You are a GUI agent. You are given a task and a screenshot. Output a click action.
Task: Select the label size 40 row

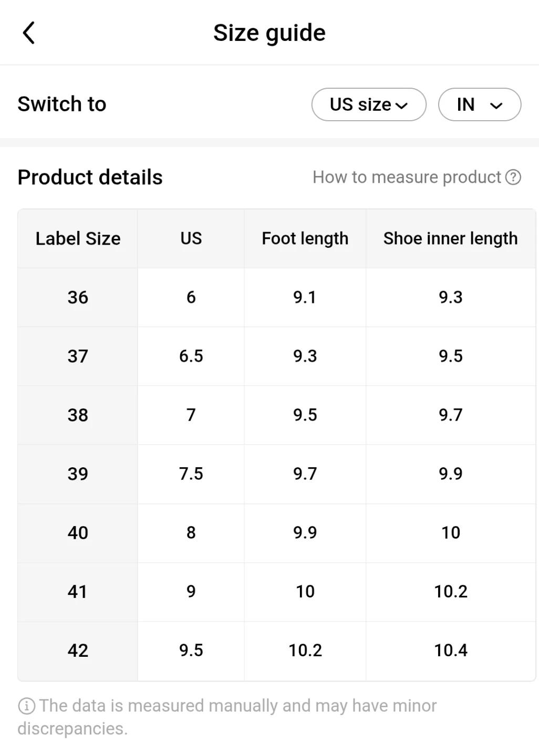point(78,533)
